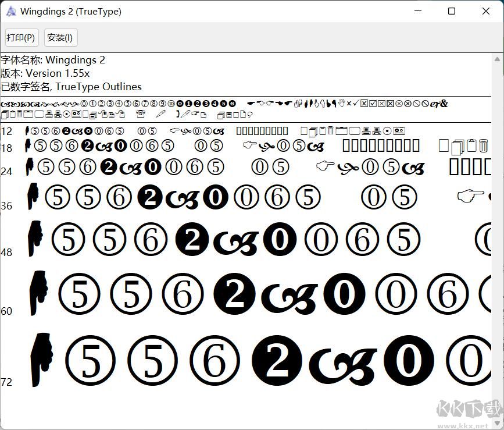Click the pencil glyph in the glyph sample rows
The image size is (504, 430).
point(160,114)
